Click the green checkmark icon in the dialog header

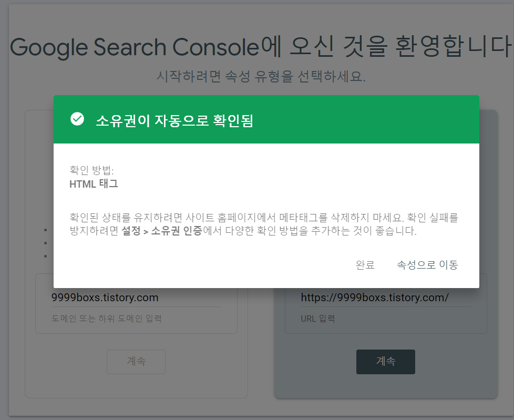coord(77,119)
